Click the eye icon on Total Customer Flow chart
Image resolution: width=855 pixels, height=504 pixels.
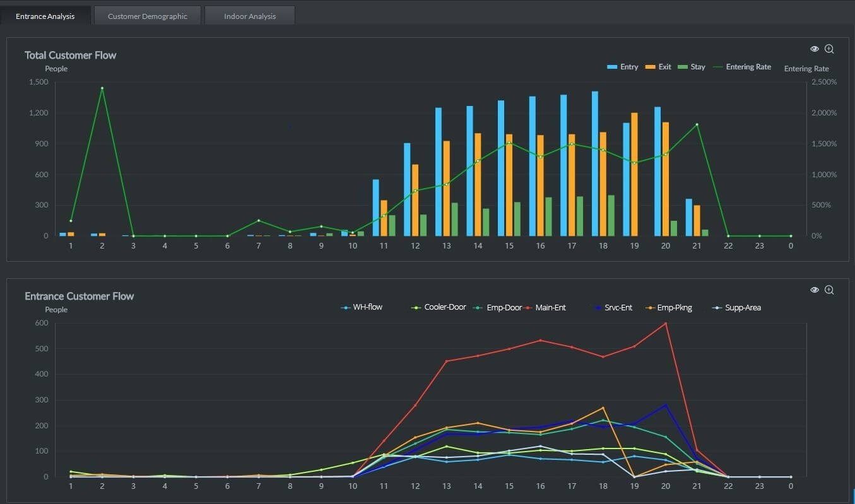click(x=814, y=49)
